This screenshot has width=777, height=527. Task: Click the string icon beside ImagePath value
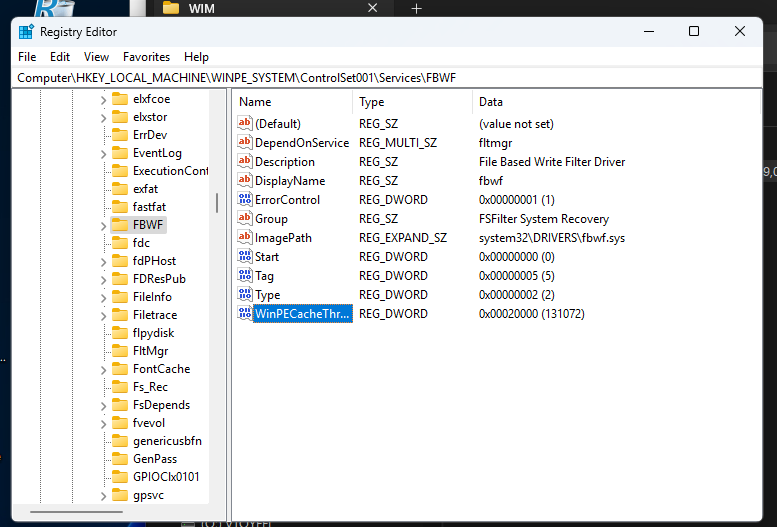[245, 237]
